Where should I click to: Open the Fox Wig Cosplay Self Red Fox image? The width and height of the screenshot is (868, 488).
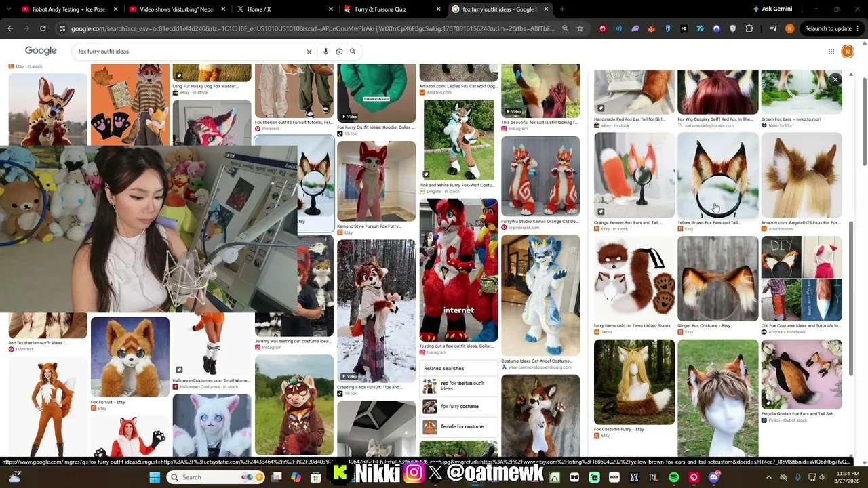point(717,92)
